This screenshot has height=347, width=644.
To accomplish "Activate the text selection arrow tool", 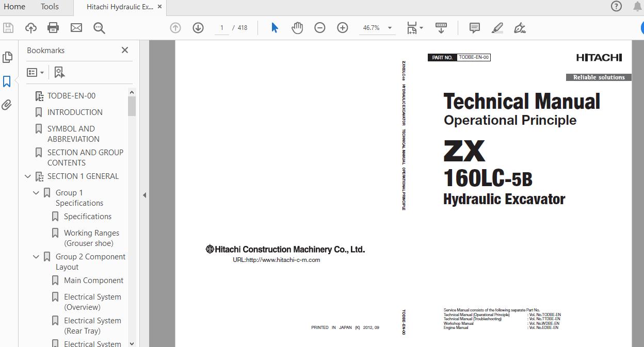I will (275, 28).
